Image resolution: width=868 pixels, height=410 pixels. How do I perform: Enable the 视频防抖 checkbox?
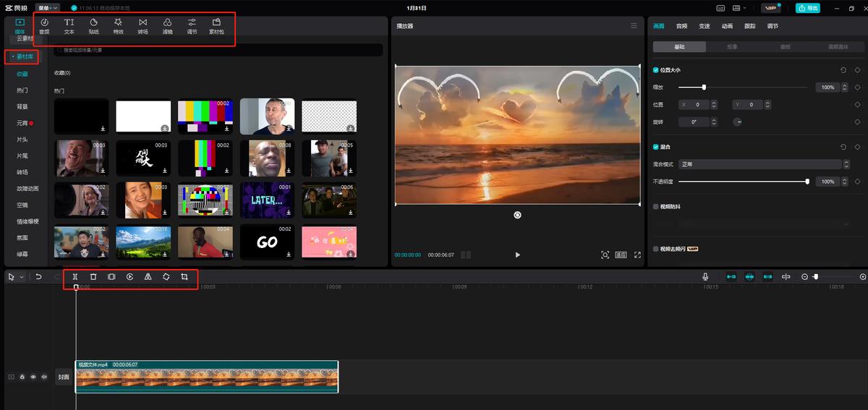point(656,207)
